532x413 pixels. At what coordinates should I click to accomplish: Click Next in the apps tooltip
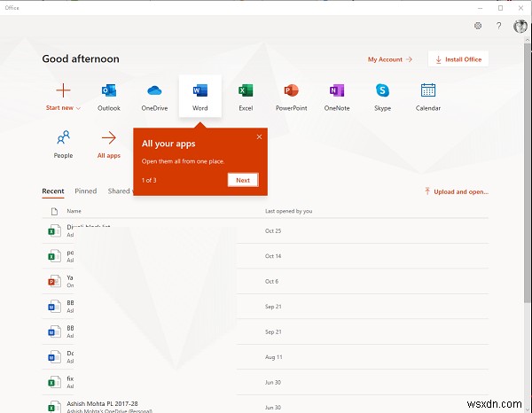(243, 180)
